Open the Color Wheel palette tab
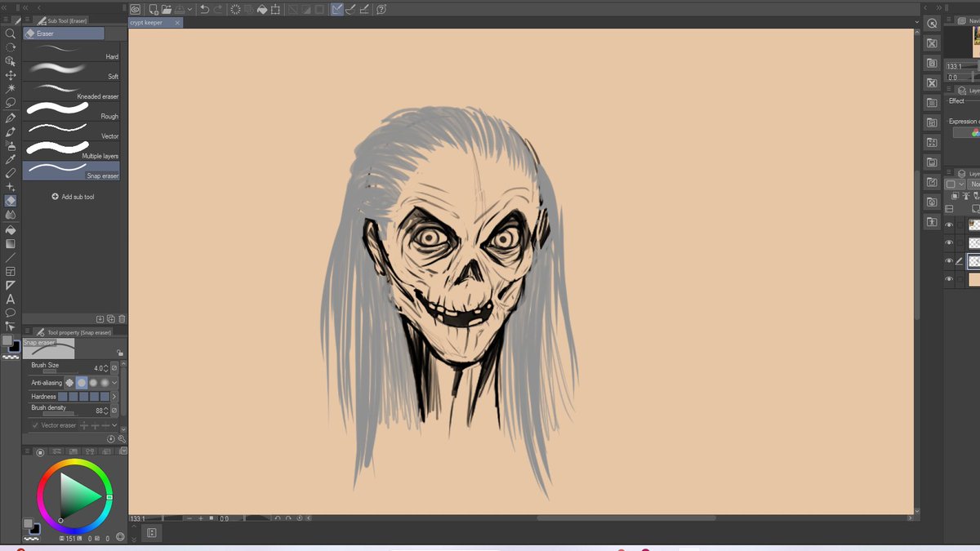Screen dimensions: 980x551 [40, 452]
